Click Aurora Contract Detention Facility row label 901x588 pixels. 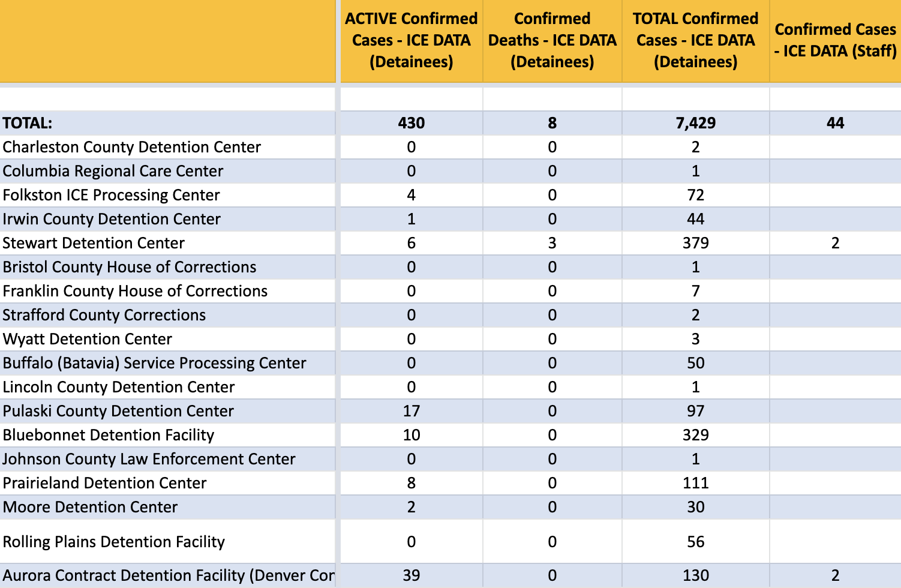click(168, 575)
